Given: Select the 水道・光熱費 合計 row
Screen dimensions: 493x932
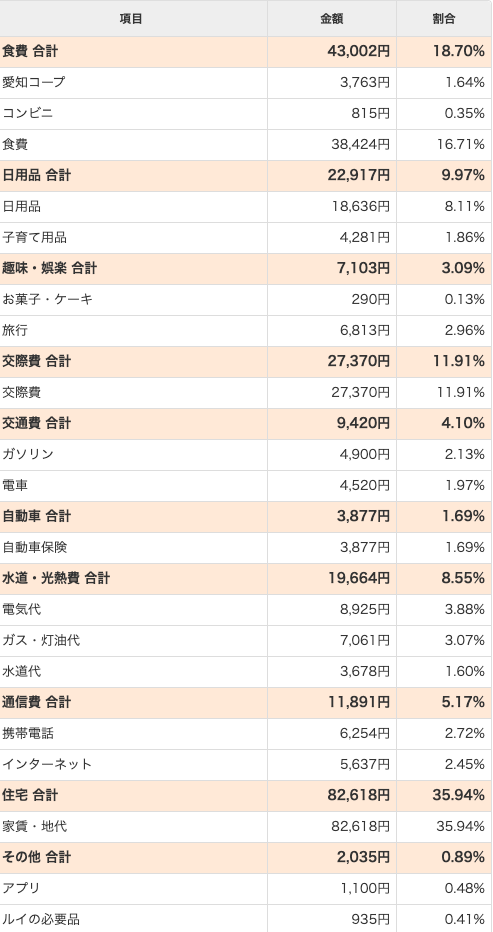Looking at the screenshot, I should [246, 578].
